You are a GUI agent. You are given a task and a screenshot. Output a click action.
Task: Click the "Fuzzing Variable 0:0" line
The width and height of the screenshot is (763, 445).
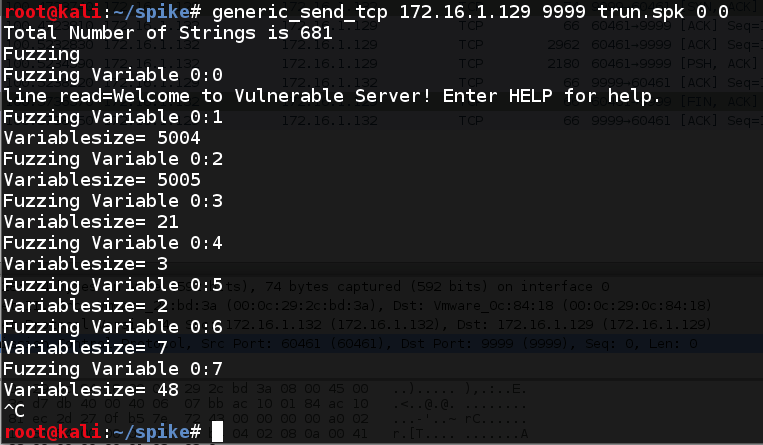[113, 75]
